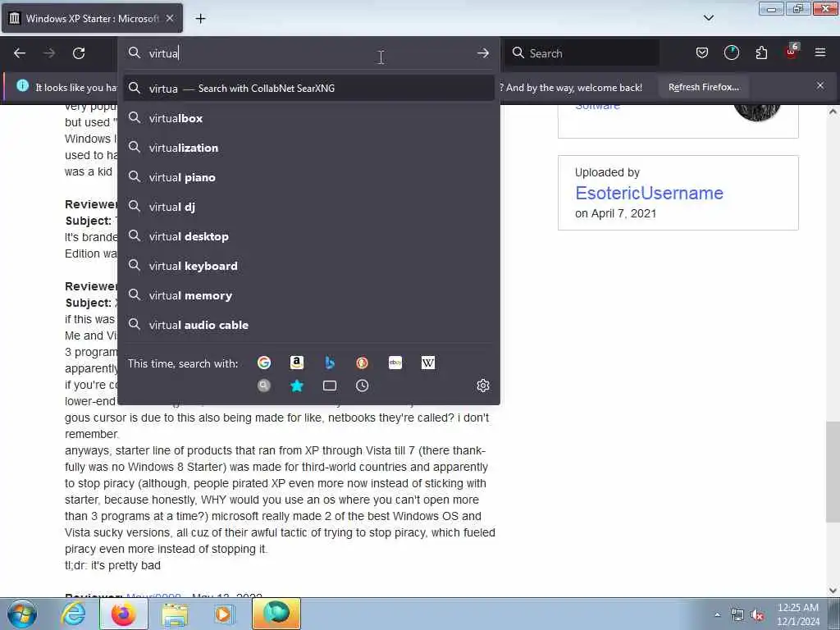The image size is (840, 630).
Task: Click scrollbar up arrow
Action: point(833,112)
